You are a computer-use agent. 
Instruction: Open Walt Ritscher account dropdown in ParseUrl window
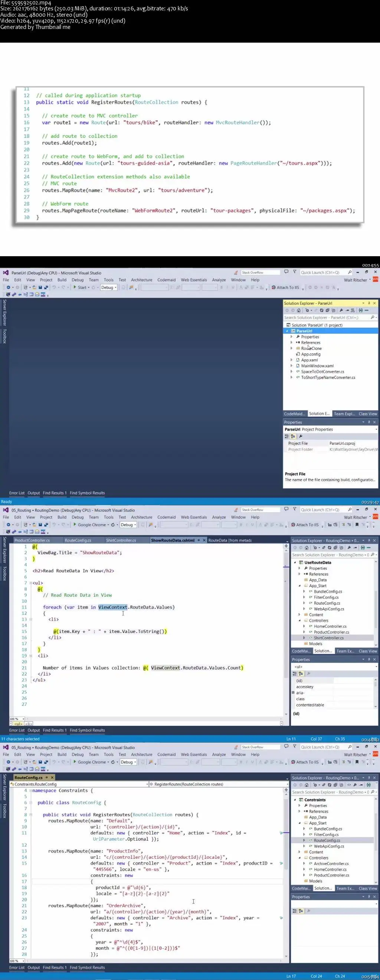click(357, 280)
